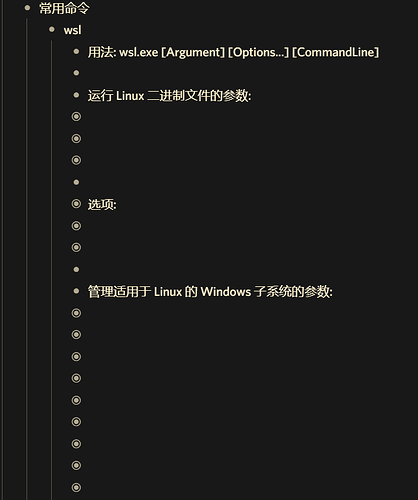The image size is (418, 500).
Task: Expand the collapsed bullet directly below 选项:
Action: coord(76,226)
